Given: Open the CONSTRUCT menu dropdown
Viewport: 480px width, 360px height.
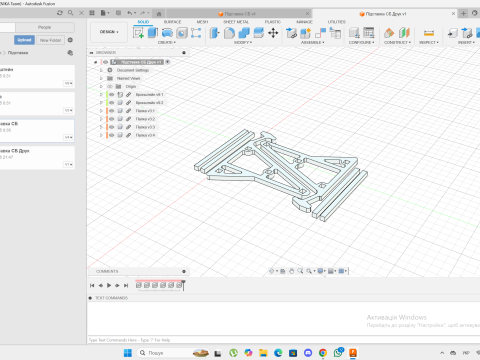Looking at the screenshot, I should click(397, 43).
